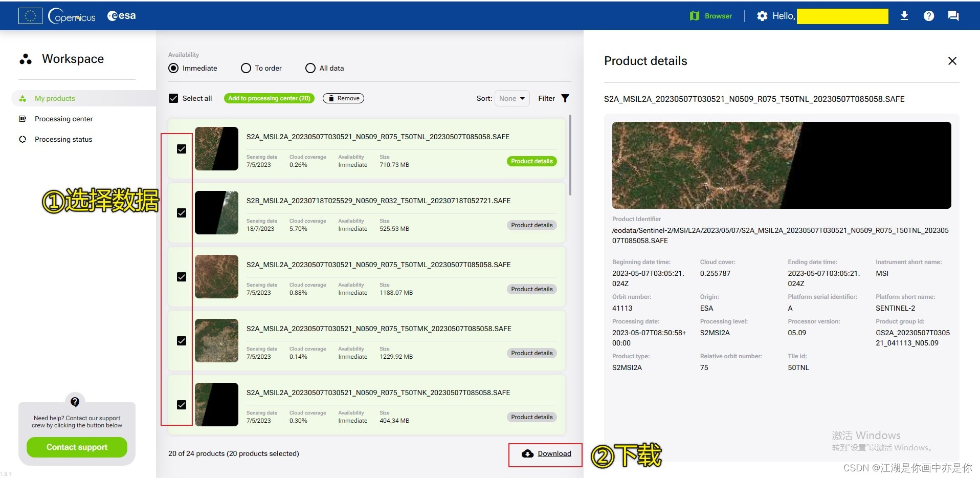This screenshot has height=478, width=980.
Task: Toggle the Select all checkbox
Action: point(173,98)
